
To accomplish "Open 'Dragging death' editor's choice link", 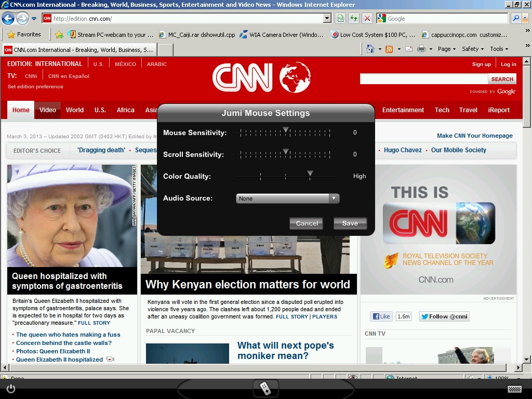I will coord(101,150).
